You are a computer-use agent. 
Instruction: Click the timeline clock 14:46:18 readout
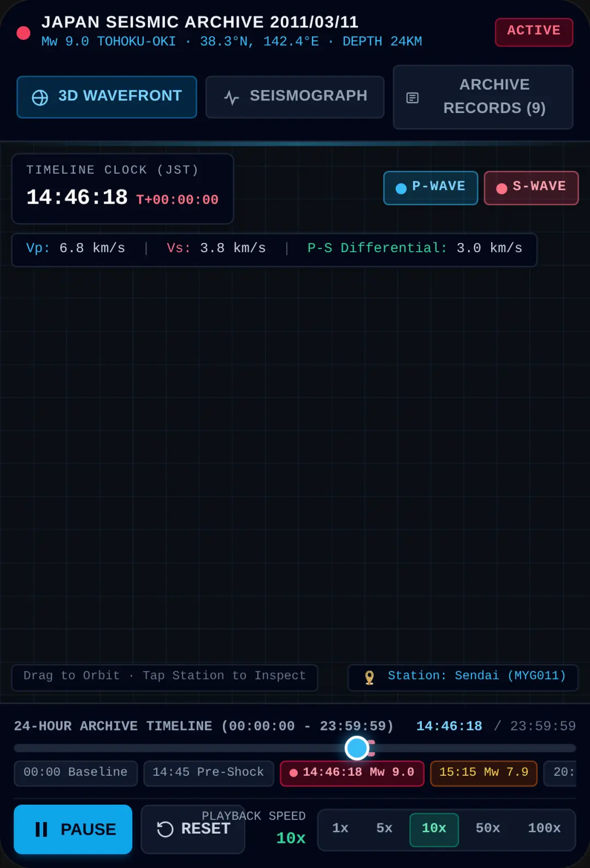[x=77, y=197]
